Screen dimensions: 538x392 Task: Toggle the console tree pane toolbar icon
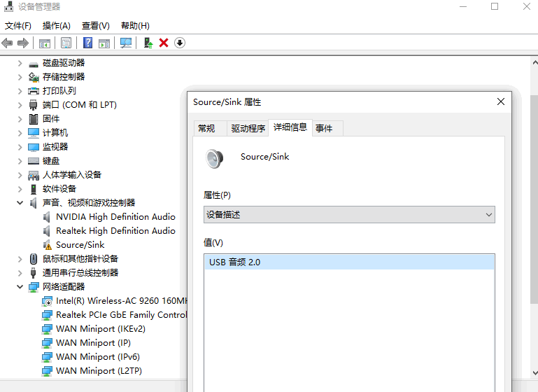45,43
